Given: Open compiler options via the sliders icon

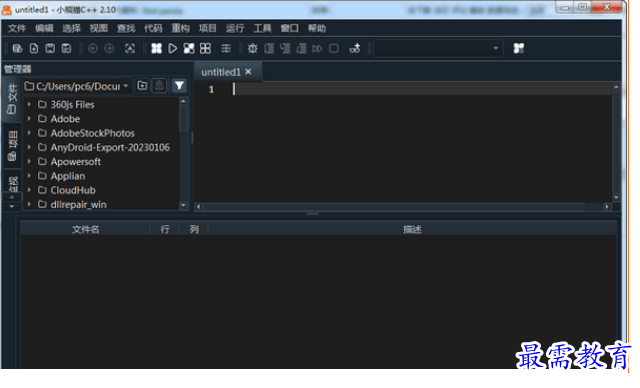Looking at the screenshot, I should click(x=226, y=49).
